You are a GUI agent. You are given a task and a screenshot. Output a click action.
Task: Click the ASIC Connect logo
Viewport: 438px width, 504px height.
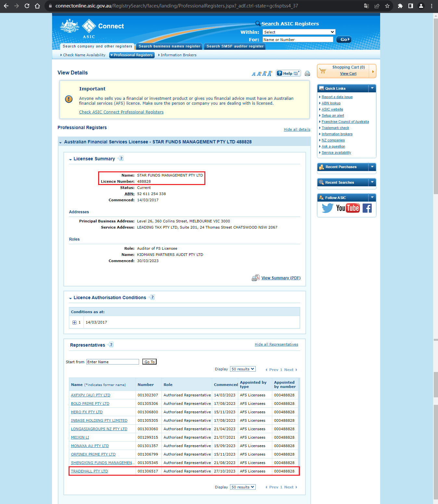point(92,29)
